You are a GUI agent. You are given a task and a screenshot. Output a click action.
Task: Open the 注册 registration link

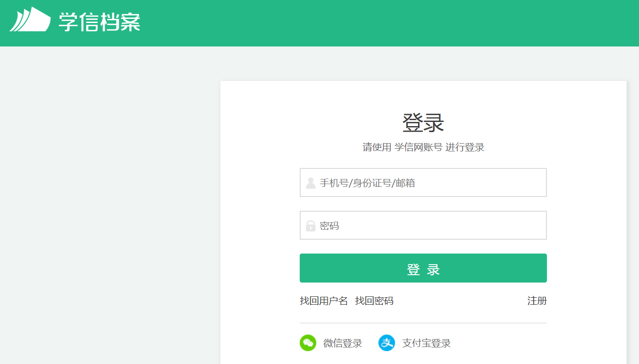point(537,301)
